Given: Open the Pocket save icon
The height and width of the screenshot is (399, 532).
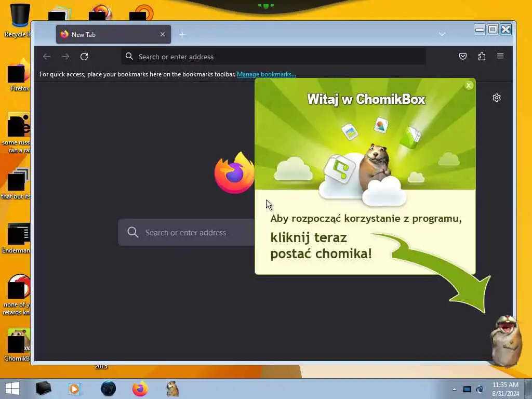Looking at the screenshot, I should [x=463, y=56].
